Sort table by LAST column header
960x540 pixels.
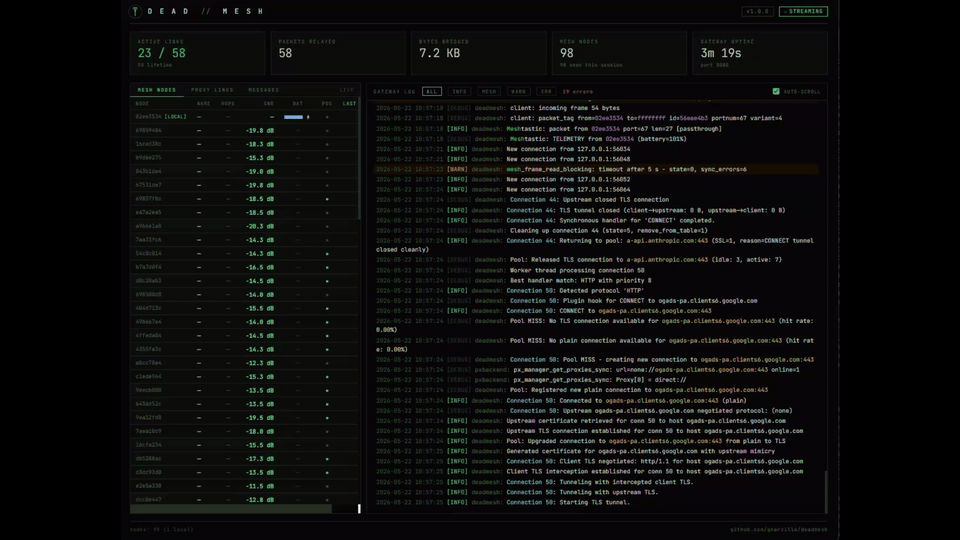349,103
